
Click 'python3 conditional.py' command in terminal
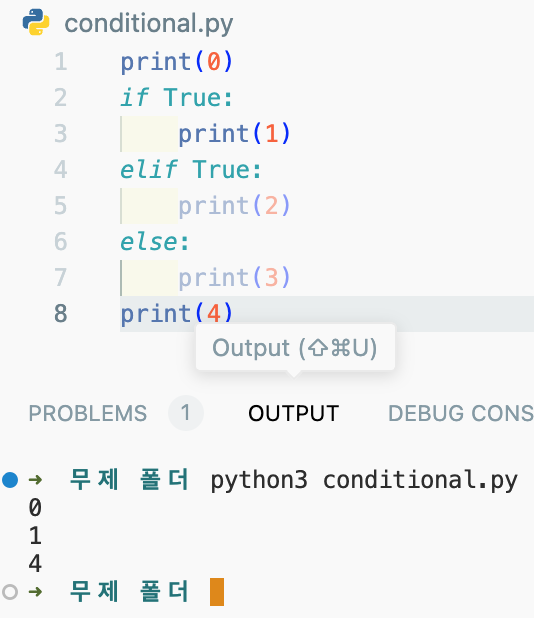pyautogui.click(x=364, y=481)
